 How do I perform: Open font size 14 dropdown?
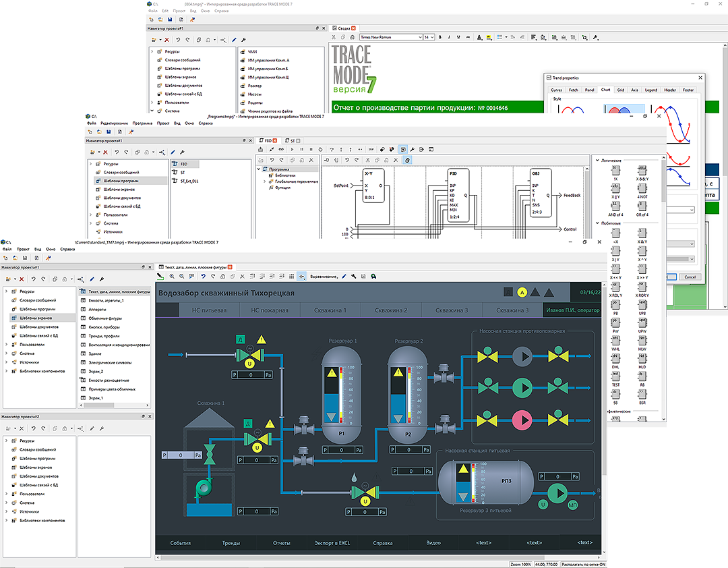tap(429, 37)
